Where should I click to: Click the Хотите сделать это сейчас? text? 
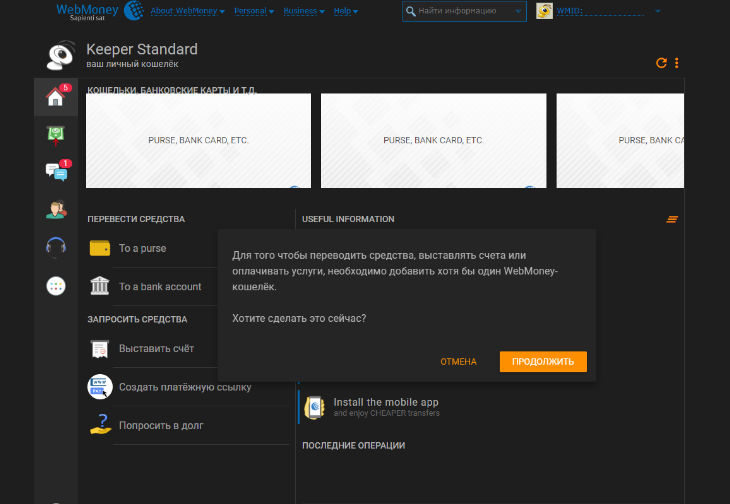click(299, 318)
